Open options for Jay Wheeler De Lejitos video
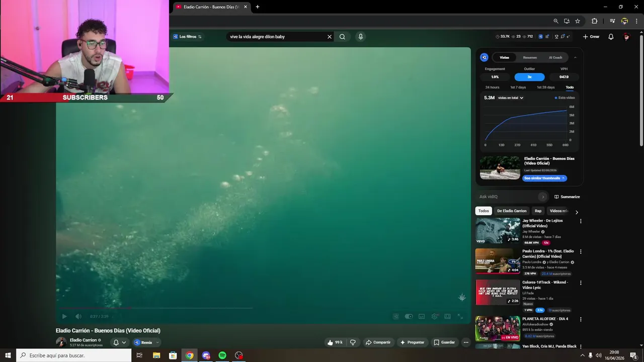The height and width of the screenshot is (362, 644). (x=581, y=221)
